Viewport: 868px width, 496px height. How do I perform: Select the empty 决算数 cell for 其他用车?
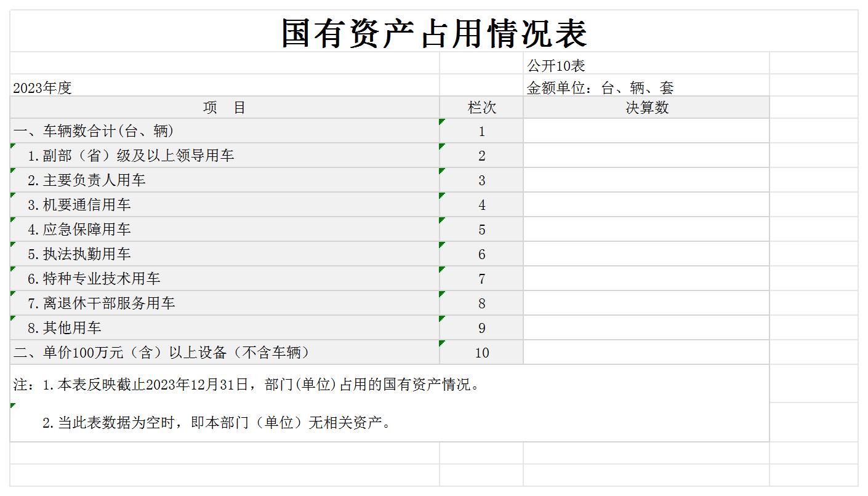pos(646,328)
